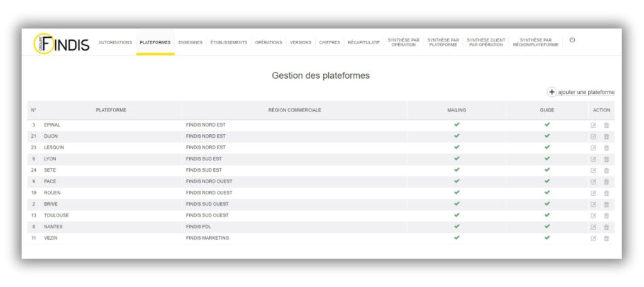Delete the VEZIN platform row

606,239
